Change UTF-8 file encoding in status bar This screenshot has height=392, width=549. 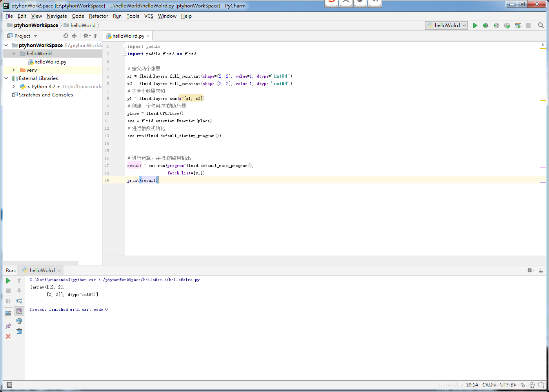point(508,385)
